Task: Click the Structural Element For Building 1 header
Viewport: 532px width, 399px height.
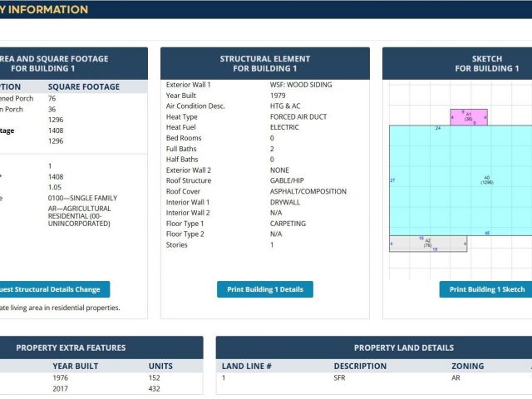Action: [x=264, y=64]
